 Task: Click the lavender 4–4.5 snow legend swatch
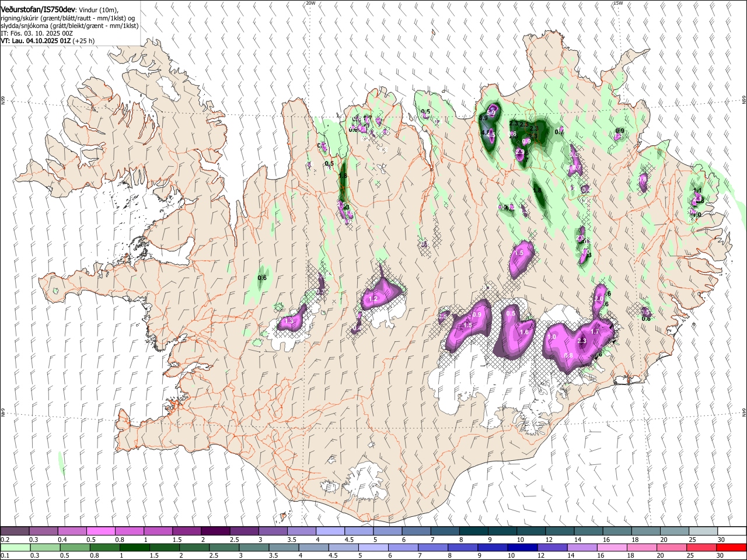tap(330, 531)
